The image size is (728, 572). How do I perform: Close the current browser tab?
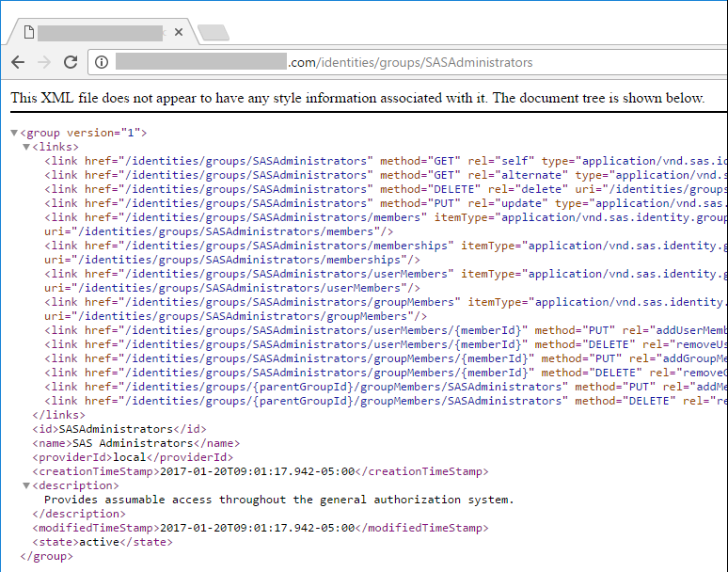pyautogui.click(x=179, y=32)
